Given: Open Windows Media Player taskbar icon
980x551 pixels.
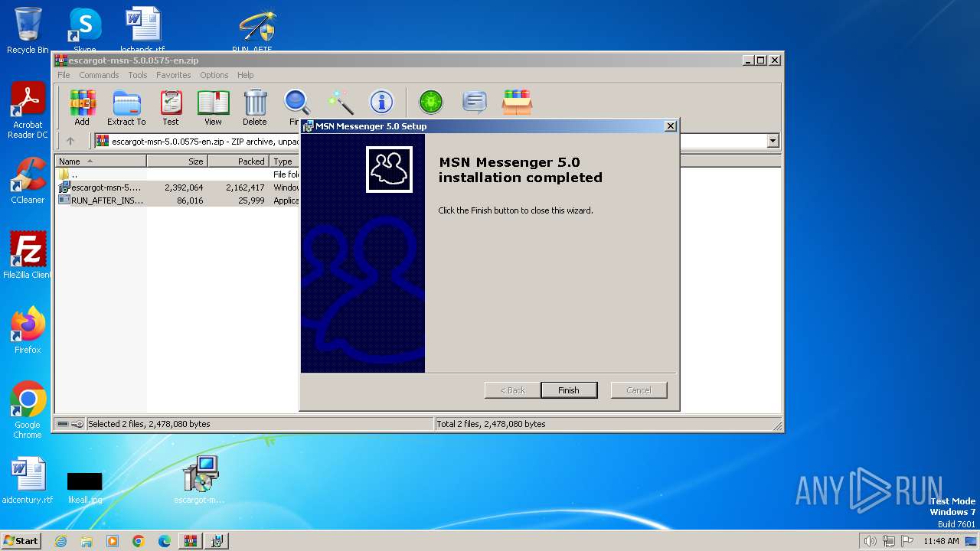Looking at the screenshot, I should click(113, 541).
